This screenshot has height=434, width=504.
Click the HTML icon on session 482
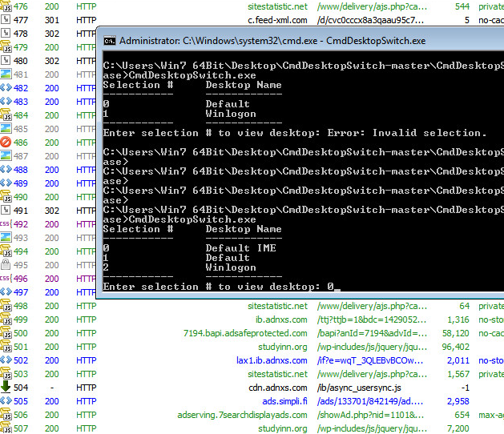coord(5,88)
